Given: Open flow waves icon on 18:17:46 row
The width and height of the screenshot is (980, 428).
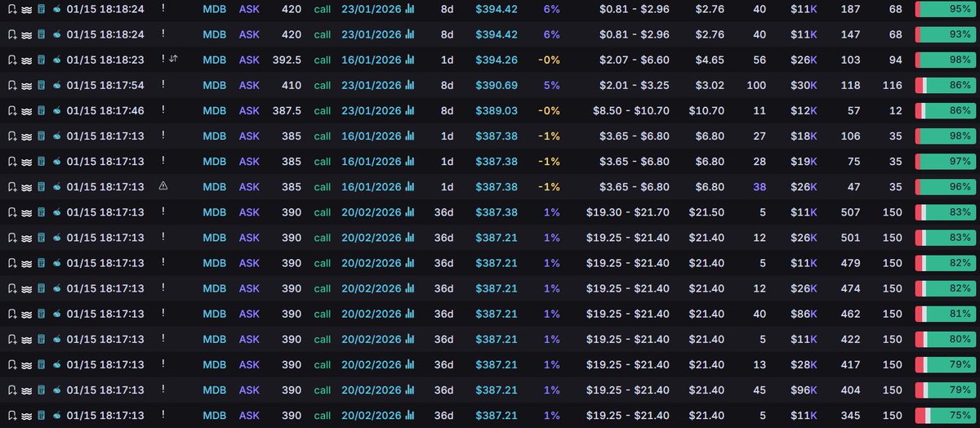Looking at the screenshot, I should coord(27,111).
